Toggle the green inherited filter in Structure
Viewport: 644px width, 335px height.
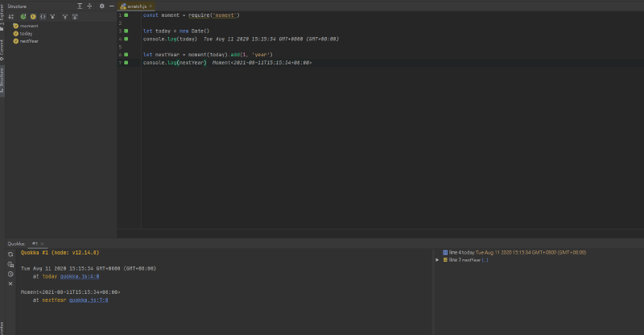click(23, 16)
